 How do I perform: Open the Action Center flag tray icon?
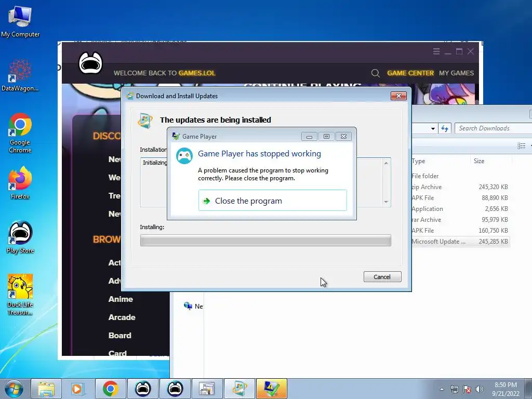(x=467, y=389)
